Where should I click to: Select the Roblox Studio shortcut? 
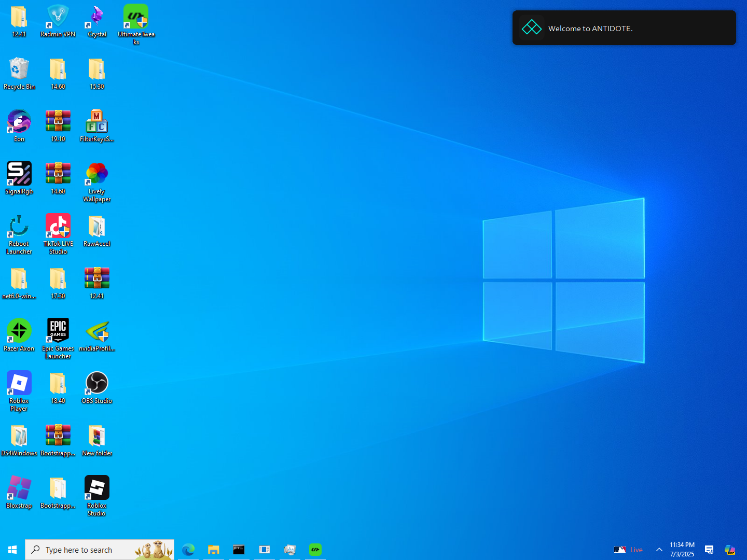click(96, 488)
